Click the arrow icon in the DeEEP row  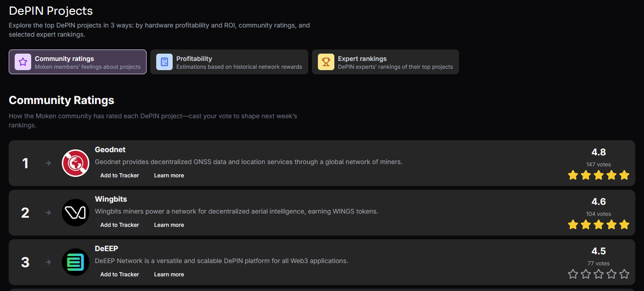(x=48, y=262)
